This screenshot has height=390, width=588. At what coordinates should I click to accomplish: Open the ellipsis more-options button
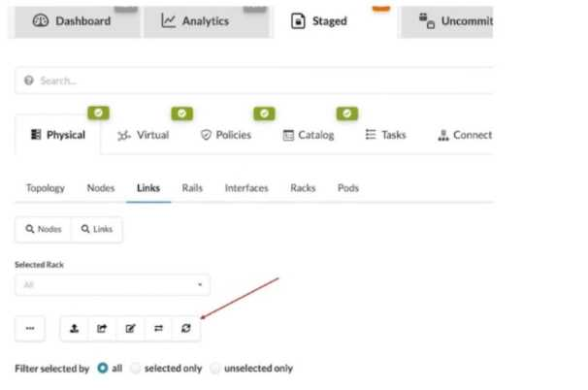(x=30, y=329)
